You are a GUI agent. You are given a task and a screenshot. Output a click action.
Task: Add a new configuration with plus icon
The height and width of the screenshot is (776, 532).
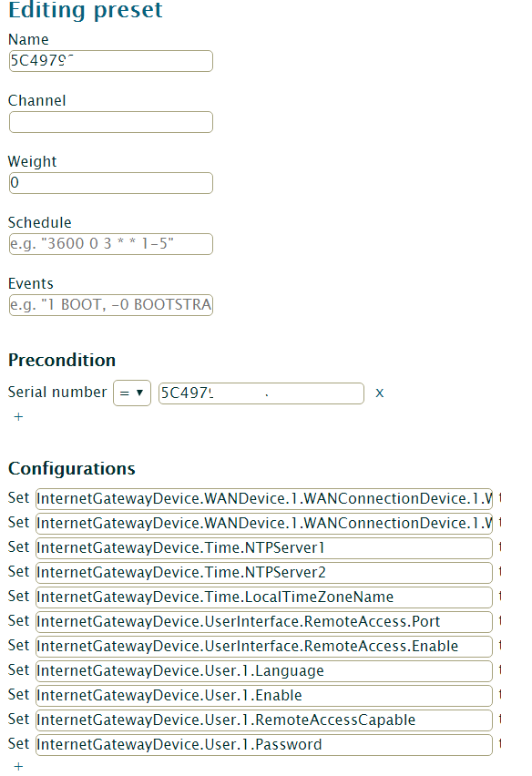[18, 767]
